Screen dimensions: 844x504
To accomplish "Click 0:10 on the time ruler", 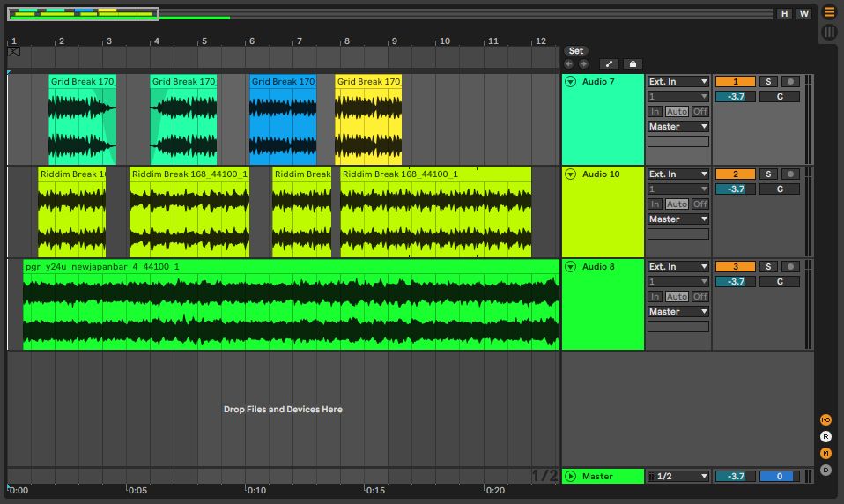I will pos(256,491).
